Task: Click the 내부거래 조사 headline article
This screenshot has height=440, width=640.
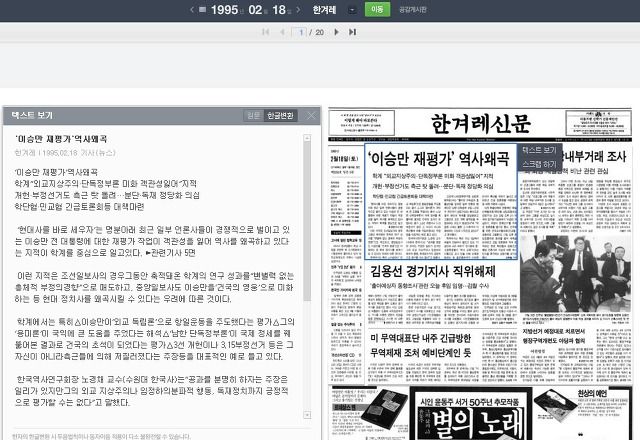Action: click(596, 157)
